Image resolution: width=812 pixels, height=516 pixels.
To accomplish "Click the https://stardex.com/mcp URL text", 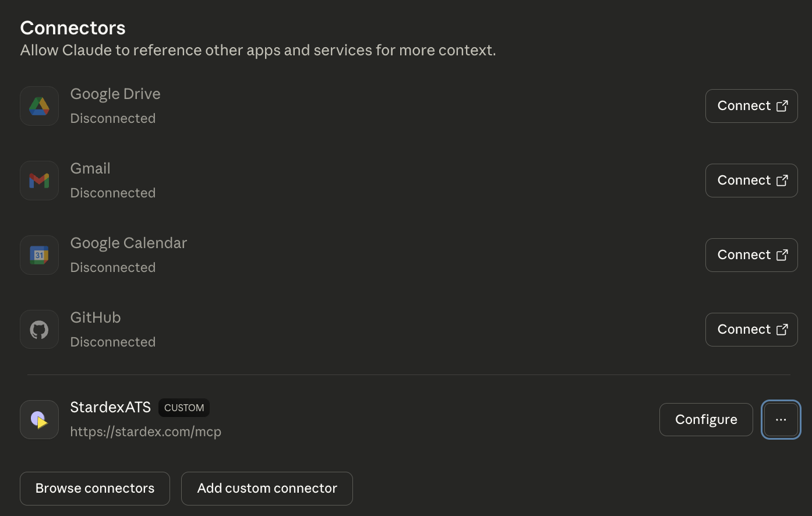I will pos(146,432).
